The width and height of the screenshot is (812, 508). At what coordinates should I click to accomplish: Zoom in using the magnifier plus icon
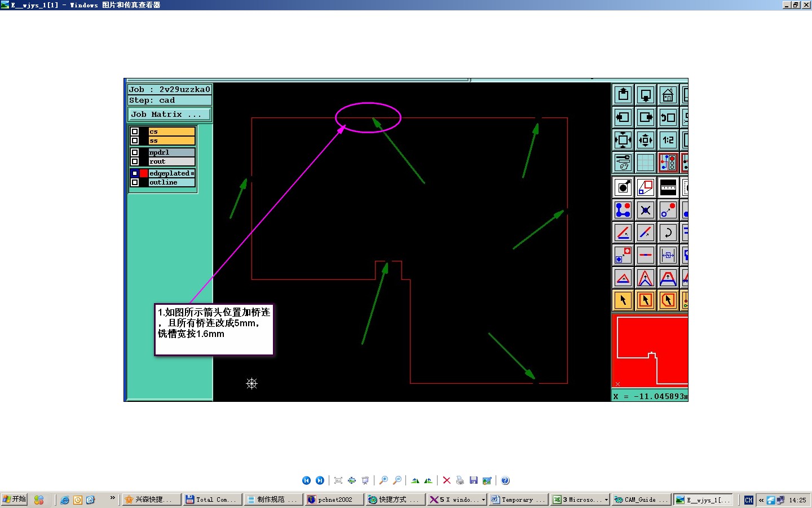pyautogui.click(x=383, y=480)
